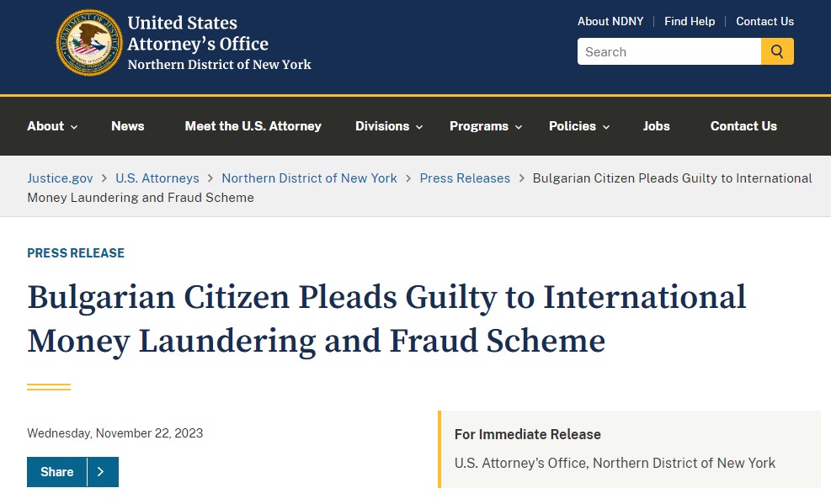Viewport: 831px width, 504px height.
Task: Follow the Justice.gov breadcrumb link
Action: (x=60, y=178)
